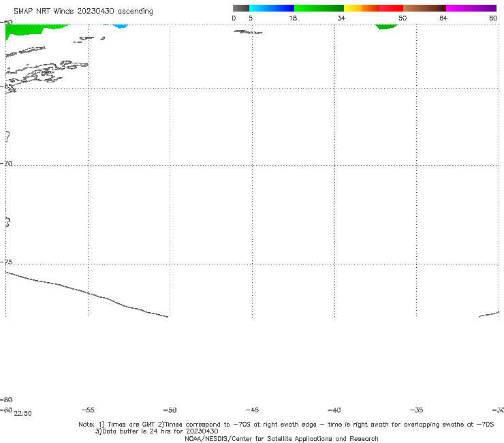Click the gray segment of the color bar
This screenshot has width=504, height=443.
241,8
